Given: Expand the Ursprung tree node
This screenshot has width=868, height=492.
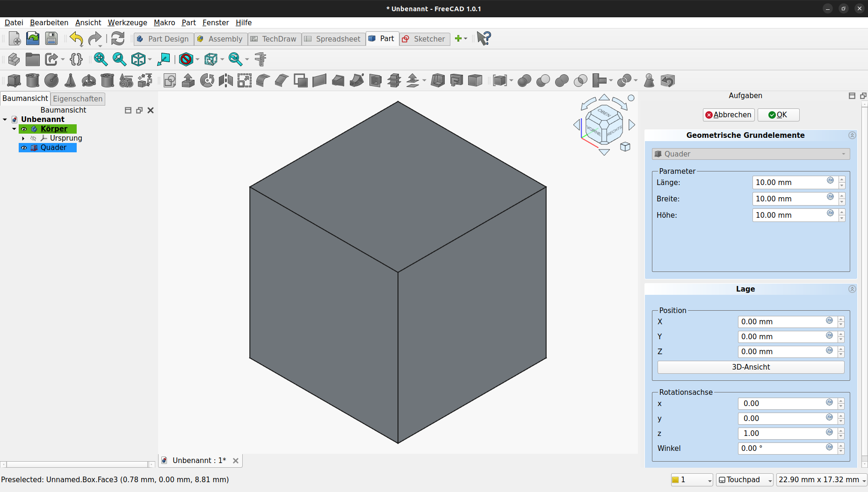Looking at the screenshot, I should click(x=23, y=138).
